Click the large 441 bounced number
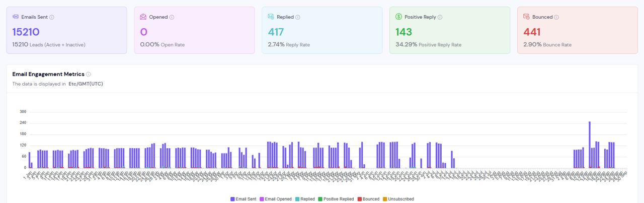 pyautogui.click(x=532, y=32)
